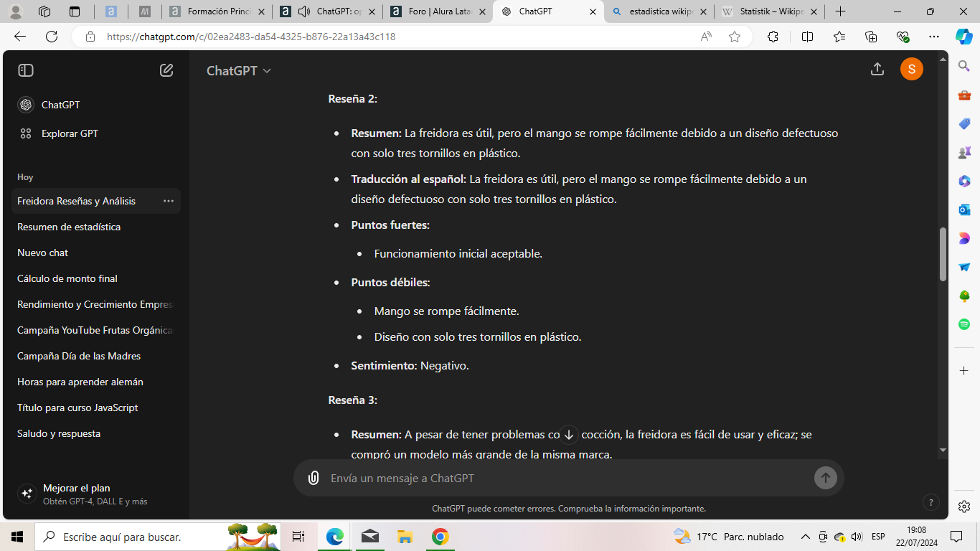Open Edge settings and more menu
The width and height of the screenshot is (980, 551).
pos(933,37)
